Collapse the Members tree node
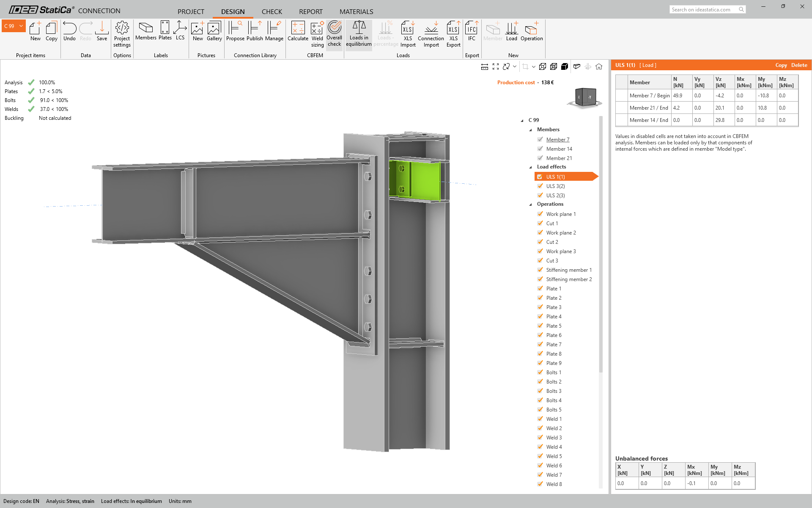 coord(531,130)
